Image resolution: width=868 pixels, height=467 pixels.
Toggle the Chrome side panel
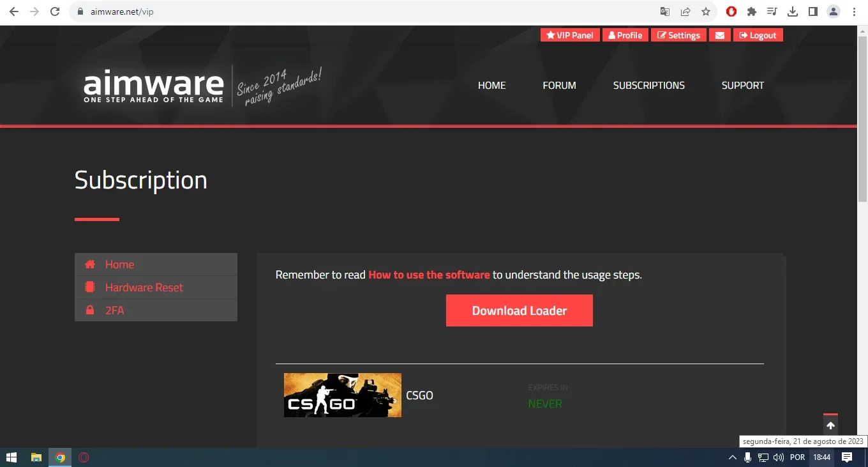coord(813,11)
